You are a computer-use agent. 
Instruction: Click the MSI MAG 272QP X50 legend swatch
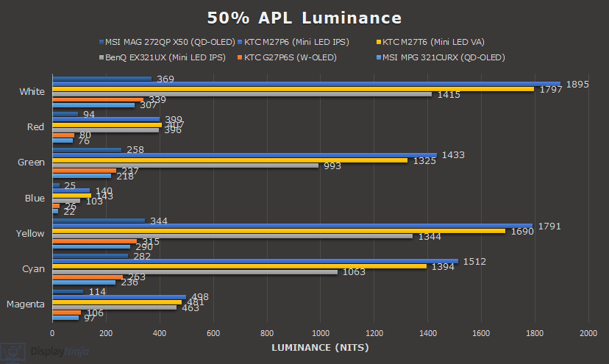(101, 42)
